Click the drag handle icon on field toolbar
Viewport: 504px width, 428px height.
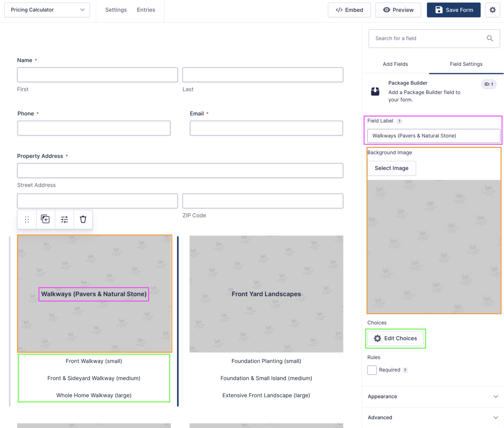[x=27, y=219]
